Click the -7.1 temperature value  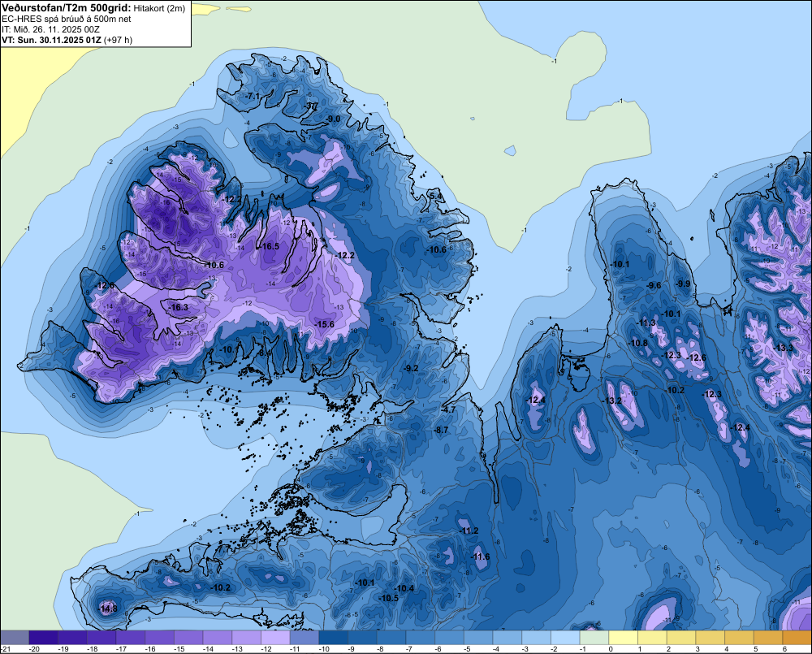253,97
